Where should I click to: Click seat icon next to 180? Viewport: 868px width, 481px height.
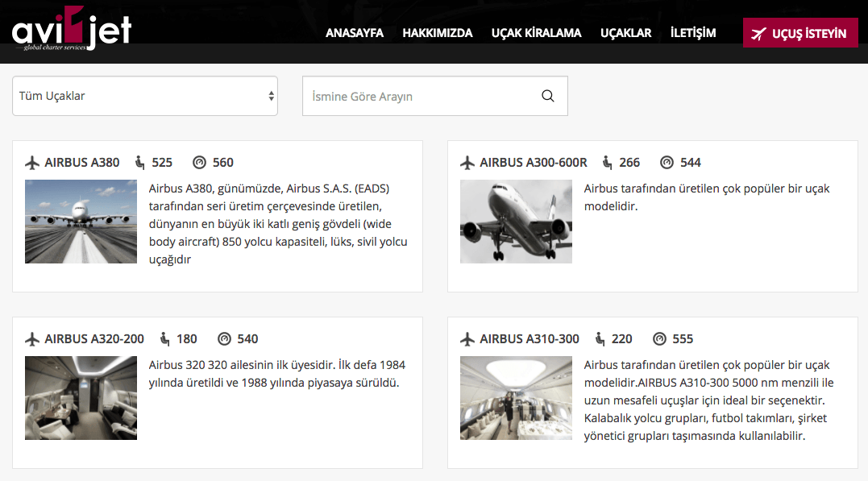164,339
